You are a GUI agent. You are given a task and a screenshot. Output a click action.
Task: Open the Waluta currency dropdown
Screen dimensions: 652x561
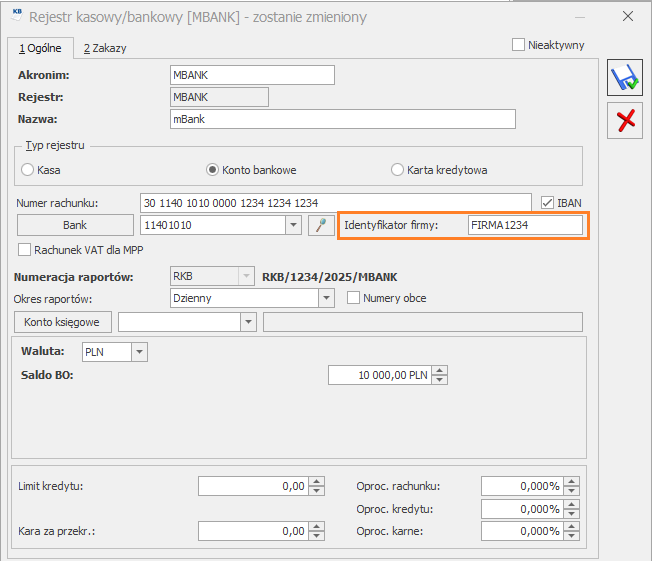pos(139,352)
